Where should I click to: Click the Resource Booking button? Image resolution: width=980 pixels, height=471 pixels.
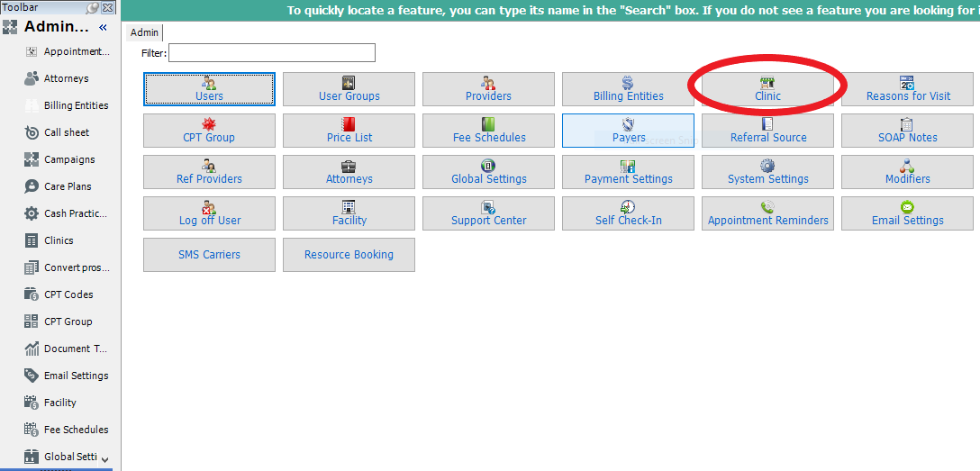pos(349,255)
